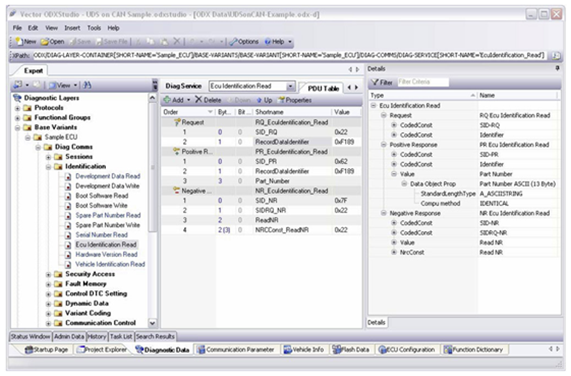The width and height of the screenshot is (571, 376).
Task: Select Serial Number Read item
Action: 101,235
